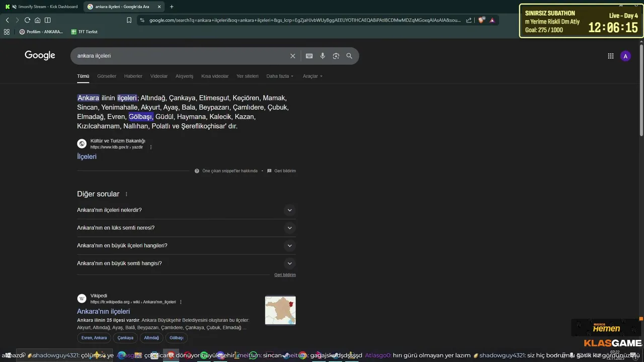
Task: Open a new browser tab
Action: (x=172, y=7)
